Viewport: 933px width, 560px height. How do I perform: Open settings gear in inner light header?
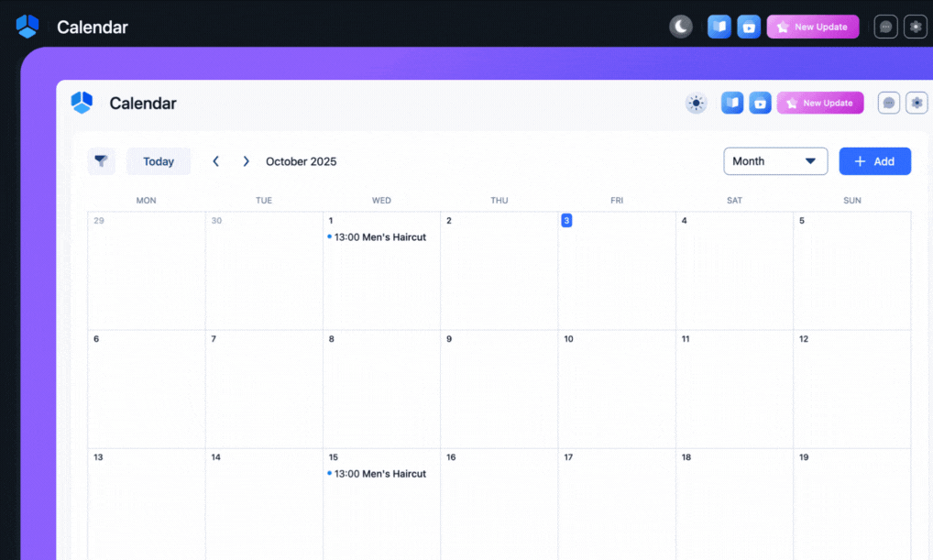[x=917, y=103]
